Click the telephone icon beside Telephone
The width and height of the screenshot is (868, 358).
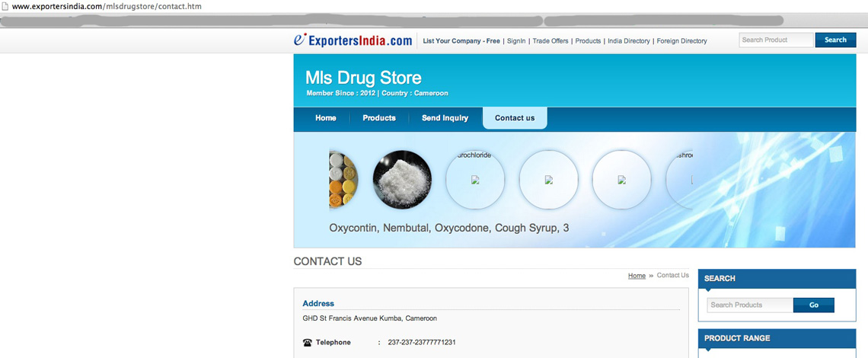[x=307, y=343]
